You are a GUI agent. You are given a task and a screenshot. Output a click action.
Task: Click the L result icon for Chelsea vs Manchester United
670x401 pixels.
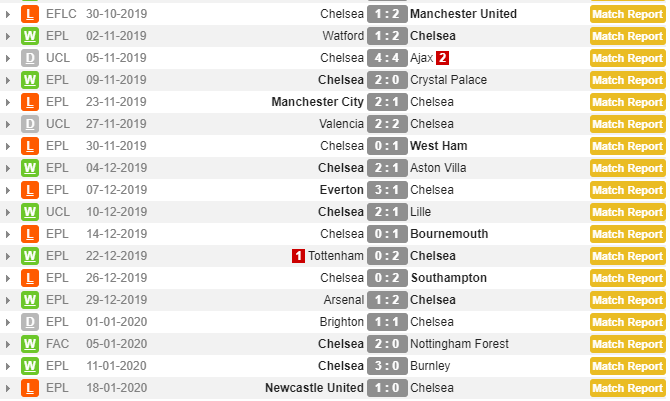pos(31,14)
